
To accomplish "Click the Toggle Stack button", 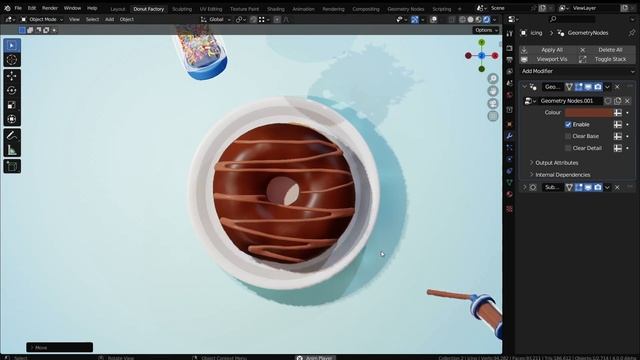I will [x=607, y=59].
